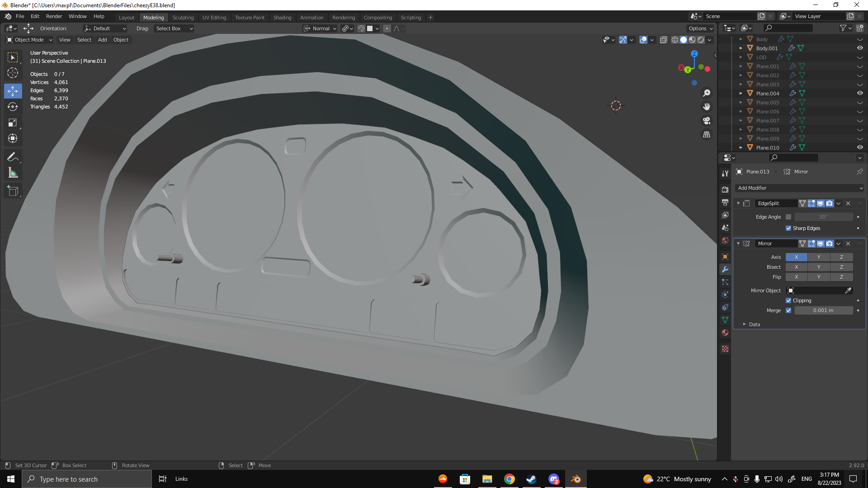Open the Object Mode dropdown
Image resolution: width=868 pixels, height=488 pixels.
[29, 40]
